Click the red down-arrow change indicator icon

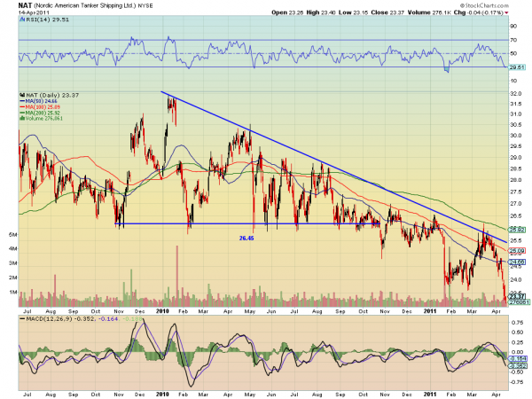[506, 13]
